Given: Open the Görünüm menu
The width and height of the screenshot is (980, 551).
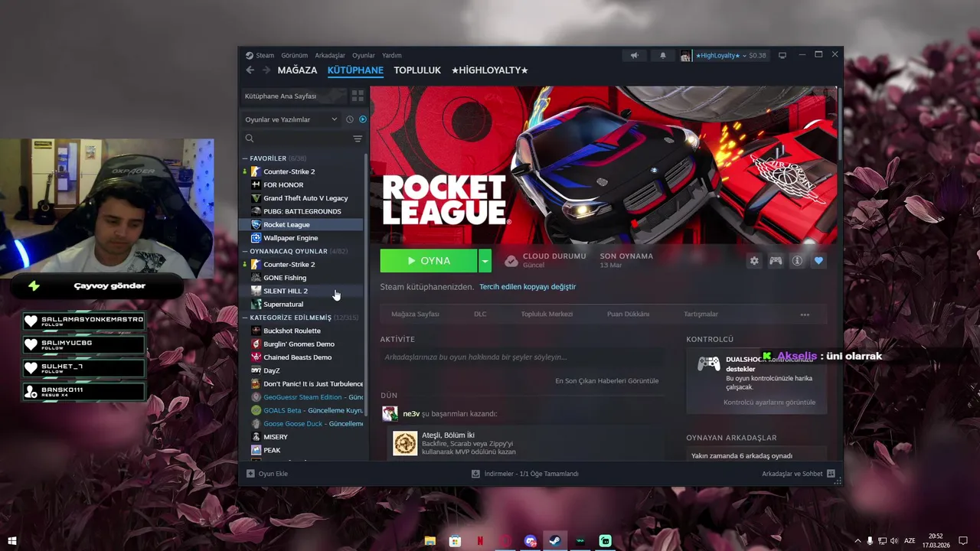Looking at the screenshot, I should [294, 55].
